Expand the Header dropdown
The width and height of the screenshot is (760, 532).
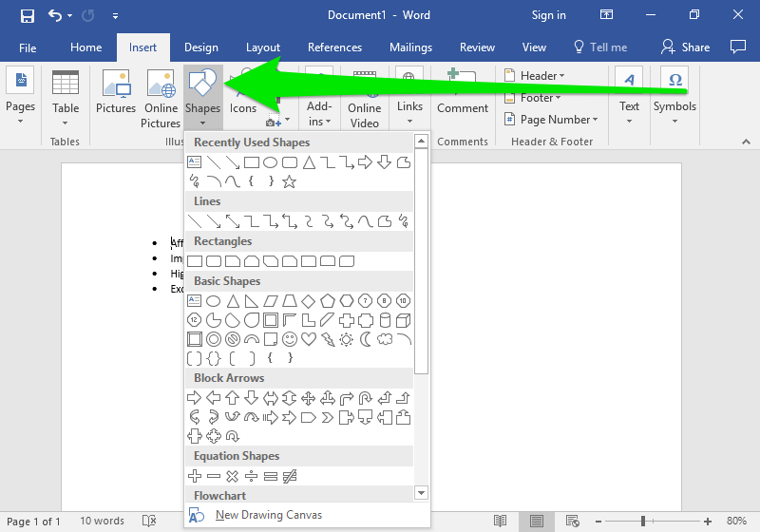click(x=541, y=76)
